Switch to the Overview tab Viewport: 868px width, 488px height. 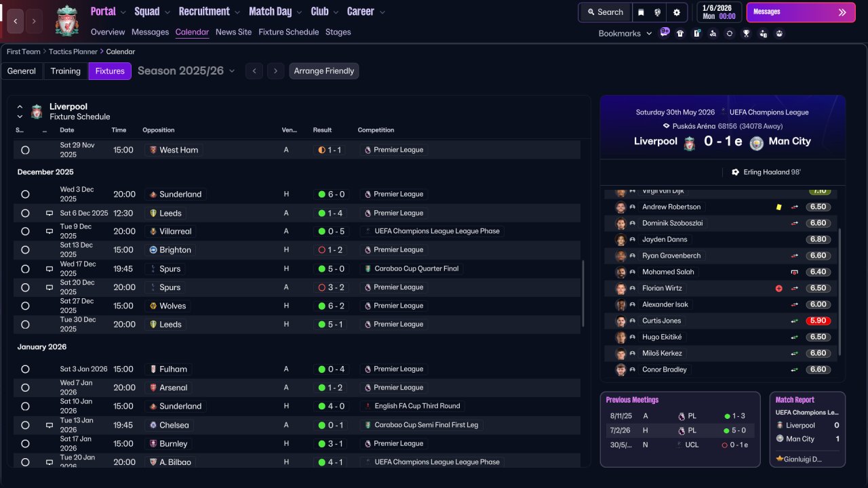(108, 32)
